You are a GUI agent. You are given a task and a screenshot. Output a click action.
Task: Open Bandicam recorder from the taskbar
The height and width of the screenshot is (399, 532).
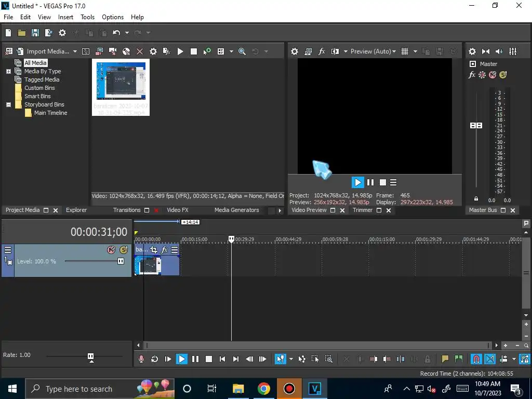(x=289, y=389)
